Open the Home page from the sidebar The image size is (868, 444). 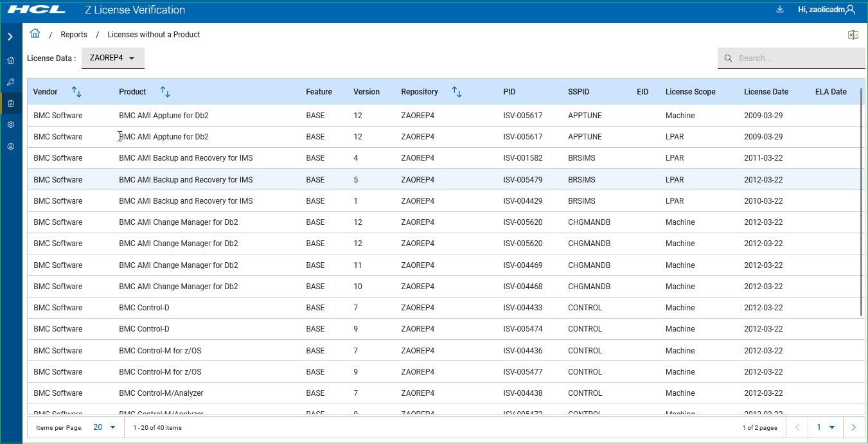coord(10,60)
